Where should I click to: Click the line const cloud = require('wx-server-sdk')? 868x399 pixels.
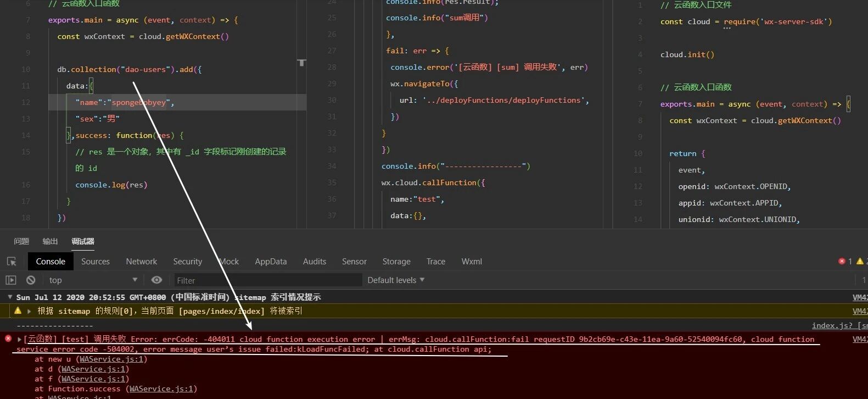pyautogui.click(x=746, y=22)
